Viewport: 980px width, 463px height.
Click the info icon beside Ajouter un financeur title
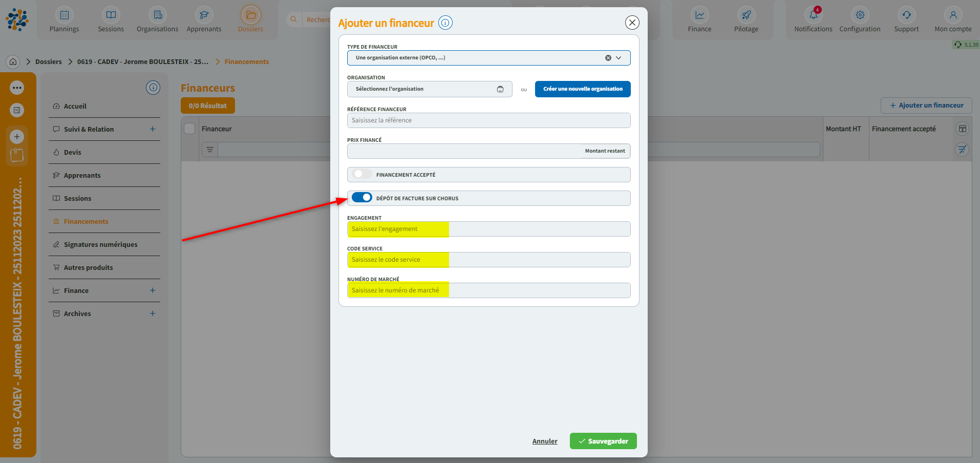445,23
